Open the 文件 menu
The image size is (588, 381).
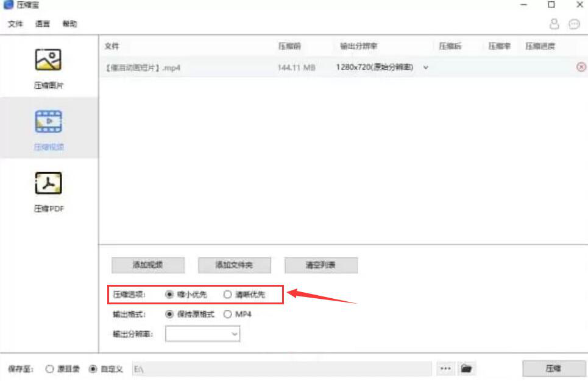pyautogui.click(x=15, y=24)
